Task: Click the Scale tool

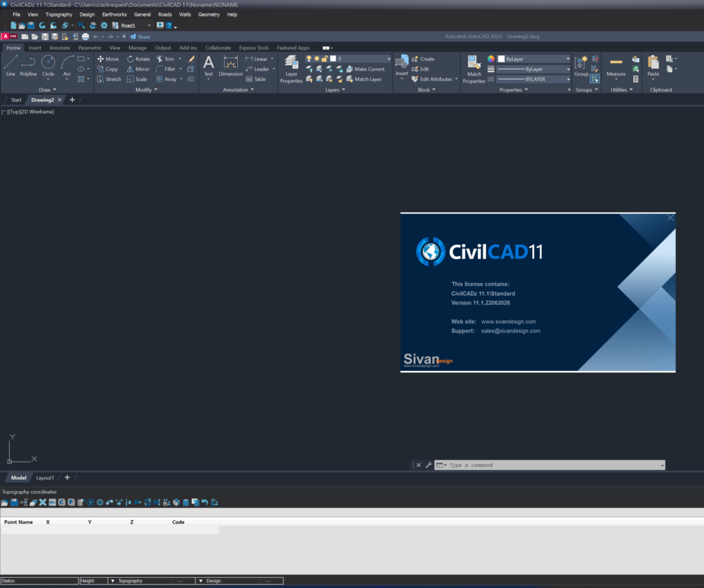Action: coord(137,79)
